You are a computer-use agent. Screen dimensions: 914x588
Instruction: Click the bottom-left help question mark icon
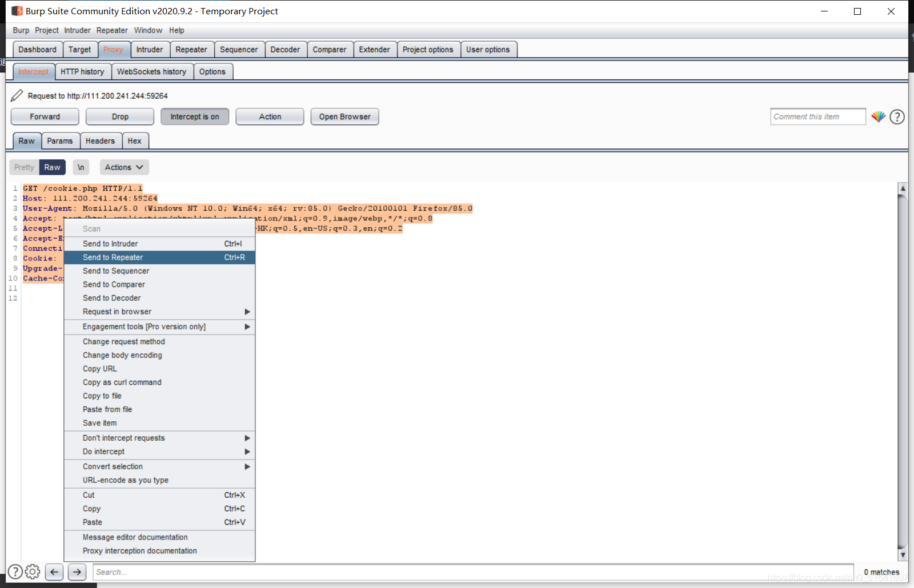[x=15, y=571]
